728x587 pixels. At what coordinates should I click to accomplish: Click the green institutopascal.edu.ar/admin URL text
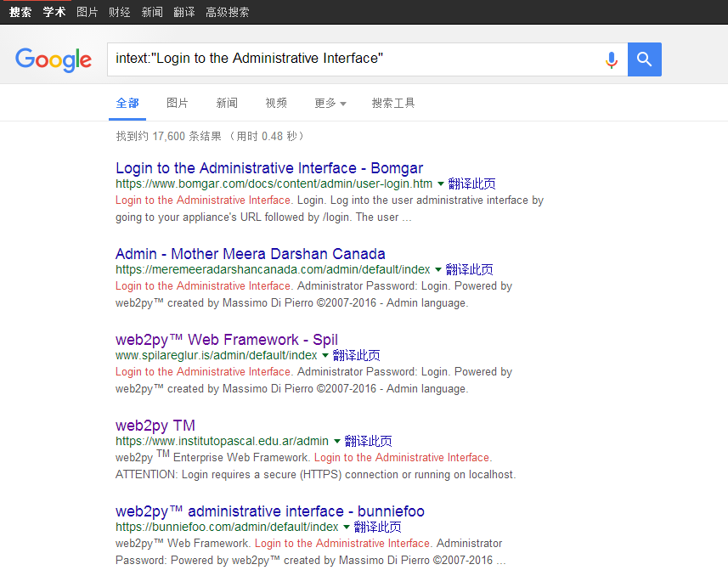click(222, 441)
